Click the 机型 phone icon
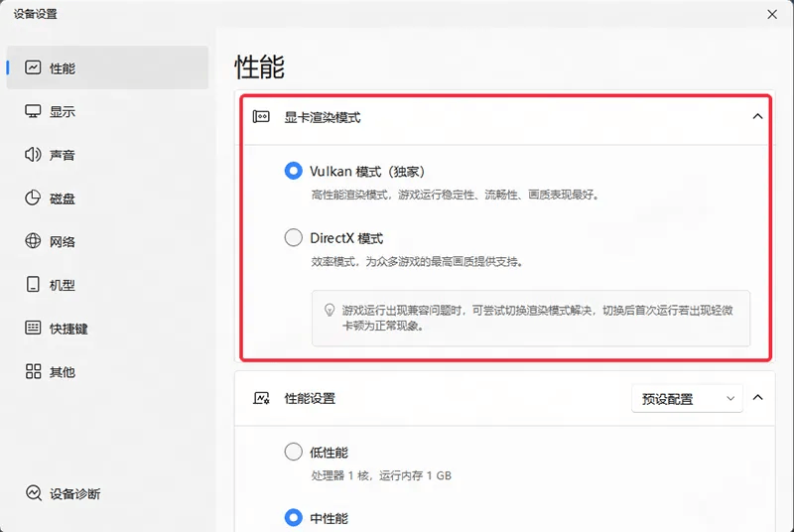 (34, 285)
